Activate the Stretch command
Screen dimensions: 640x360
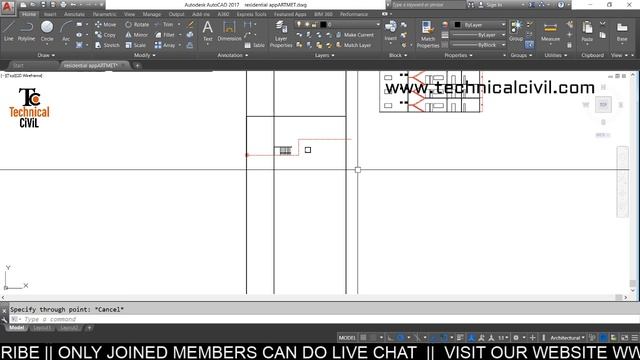pyautogui.click(x=107, y=45)
